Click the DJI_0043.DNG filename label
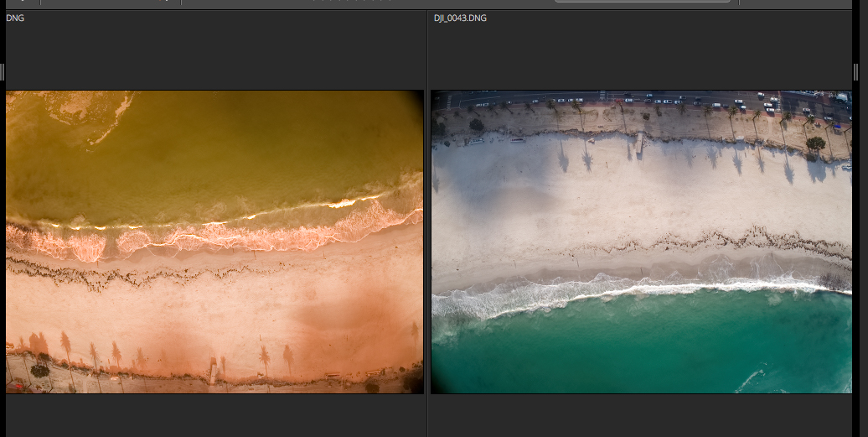The image size is (868, 437). pos(460,18)
